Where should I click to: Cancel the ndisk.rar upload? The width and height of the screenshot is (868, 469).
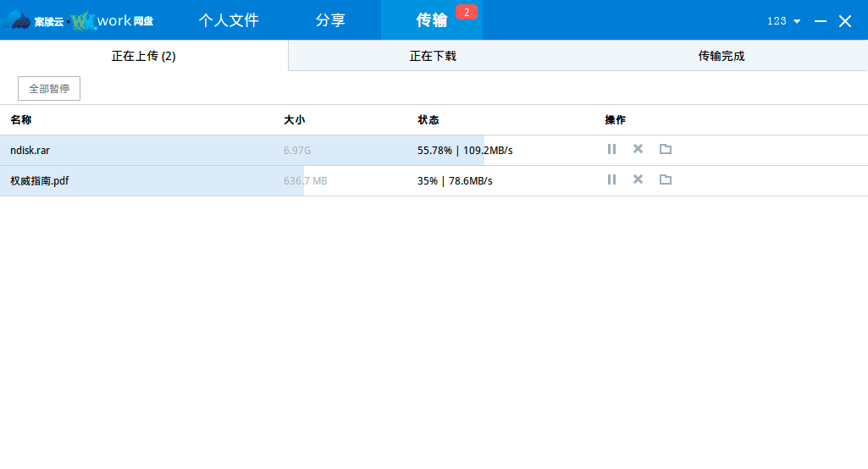[639, 149]
